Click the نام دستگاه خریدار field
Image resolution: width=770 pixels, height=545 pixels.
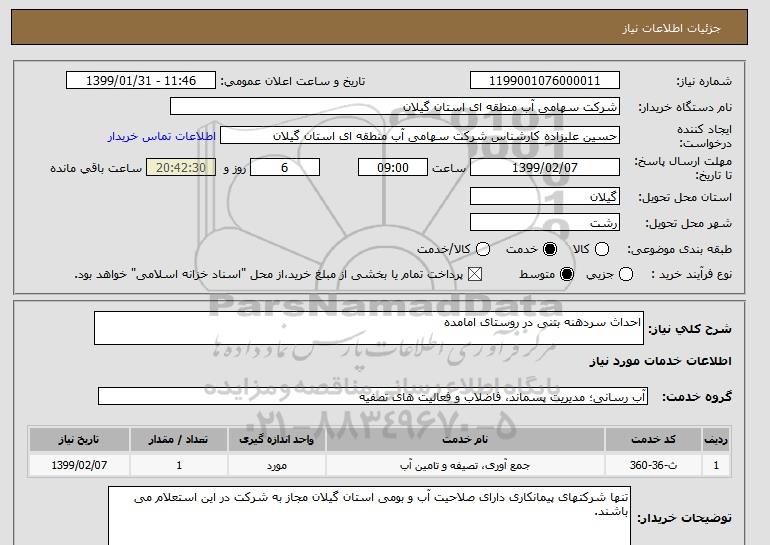coord(395,107)
